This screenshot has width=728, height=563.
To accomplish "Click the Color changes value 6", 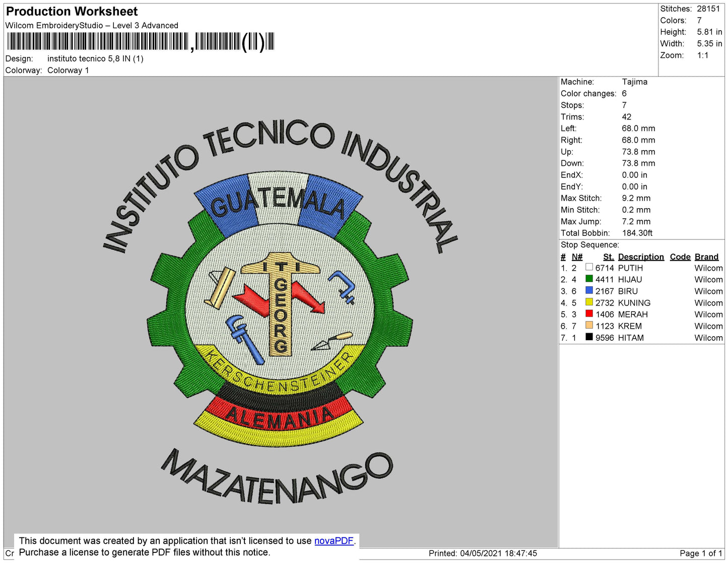I will click(624, 93).
